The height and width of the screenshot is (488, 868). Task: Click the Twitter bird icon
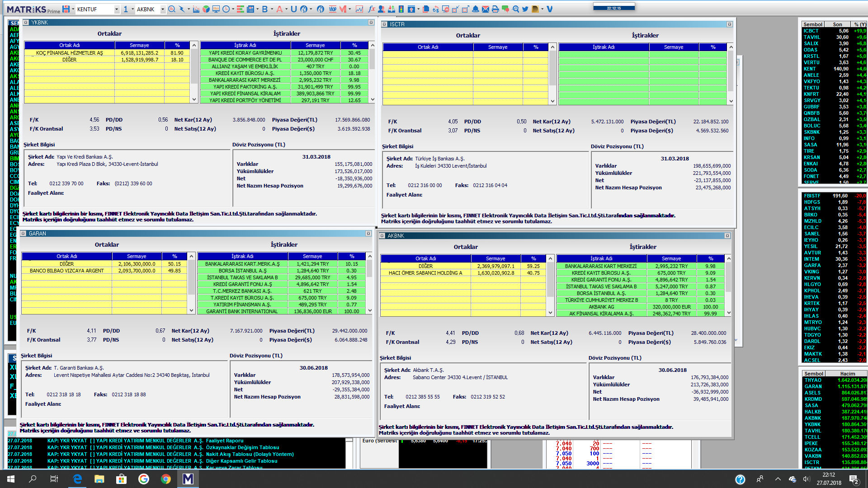(525, 9)
